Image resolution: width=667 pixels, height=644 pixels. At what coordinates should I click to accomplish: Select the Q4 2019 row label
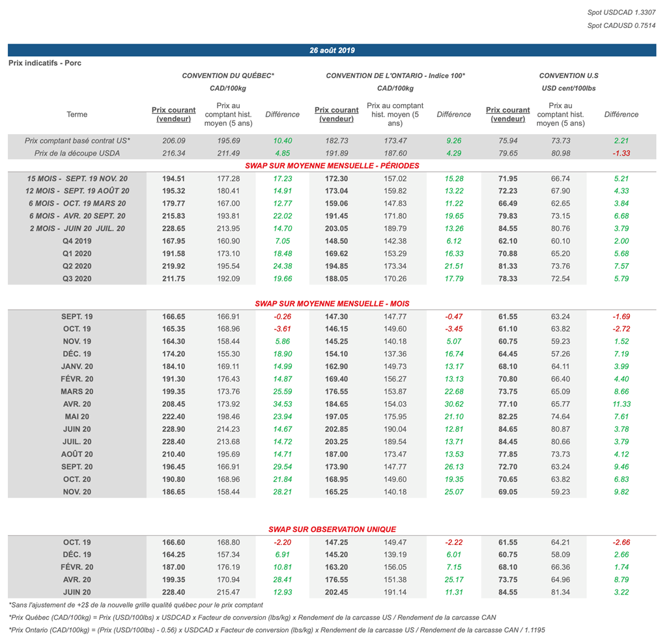(77, 241)
